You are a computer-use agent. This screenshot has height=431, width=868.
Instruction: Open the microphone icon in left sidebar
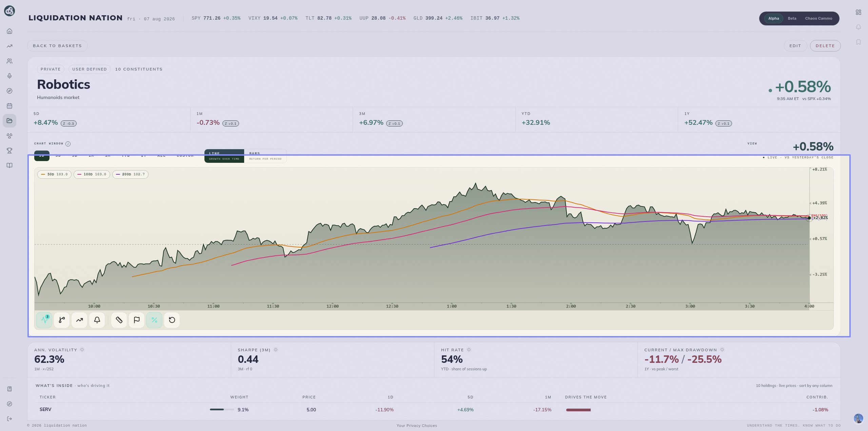(9, 76)
